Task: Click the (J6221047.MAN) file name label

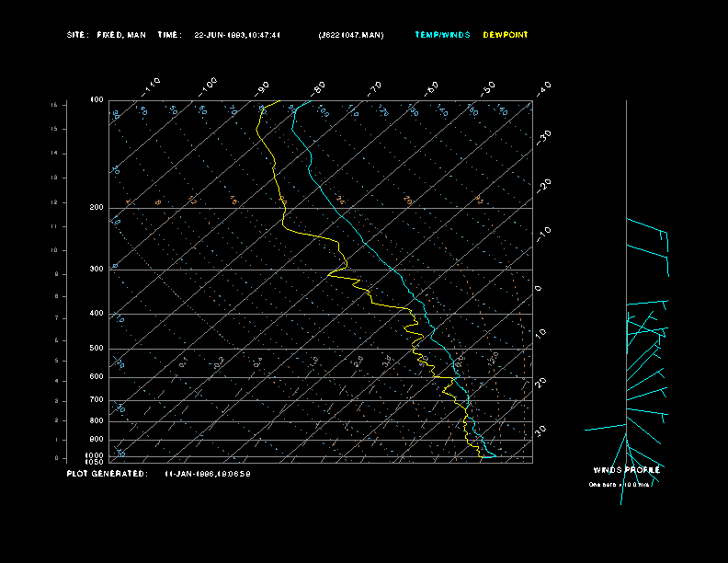Action: click(x=351, y=35)
